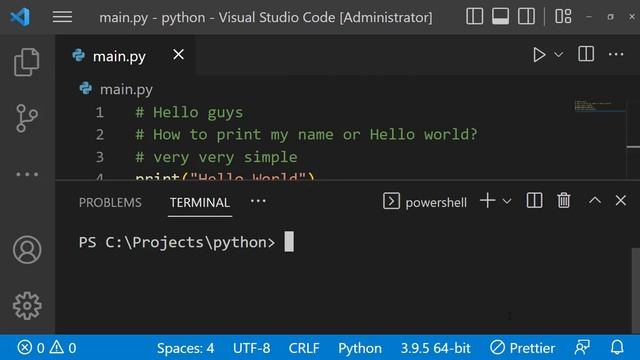The height and width of the screenshot is (360, 640).
Task: Switch to the PROBLEMS panel tab
Action: pos(110,202)
